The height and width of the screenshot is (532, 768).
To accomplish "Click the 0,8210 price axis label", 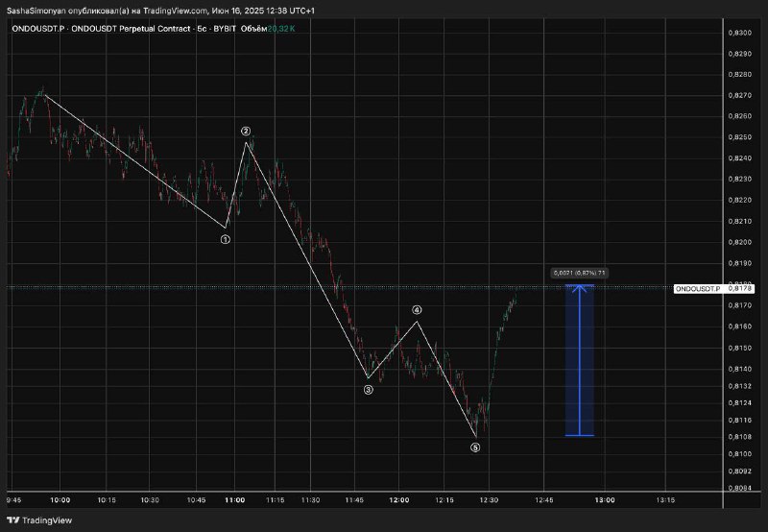I will click(739, 222).
